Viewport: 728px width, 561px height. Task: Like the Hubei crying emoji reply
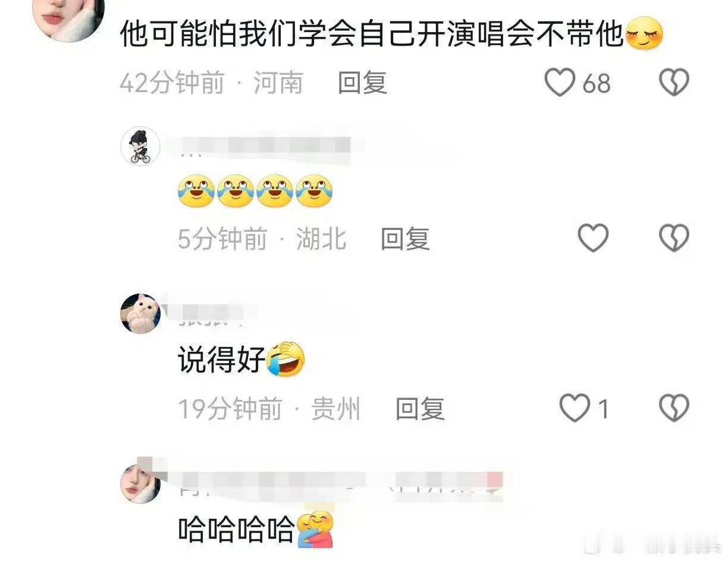point(594,238)
